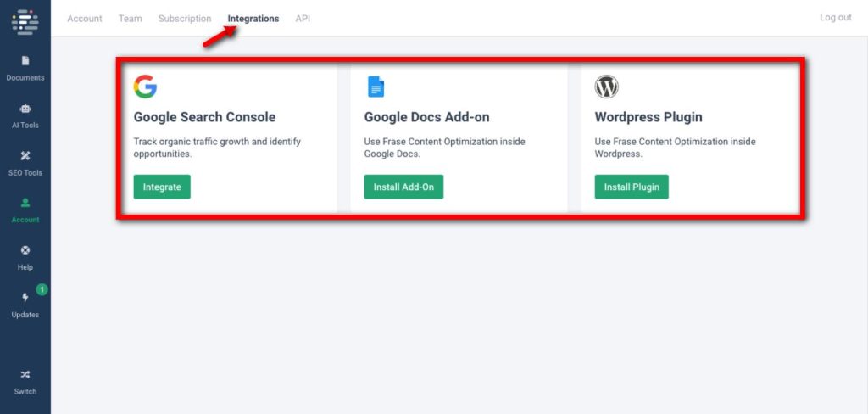Click Switch shuffle icon in sidebar
Viewport: 868px width, 414px height.
[x=25, y=375]
